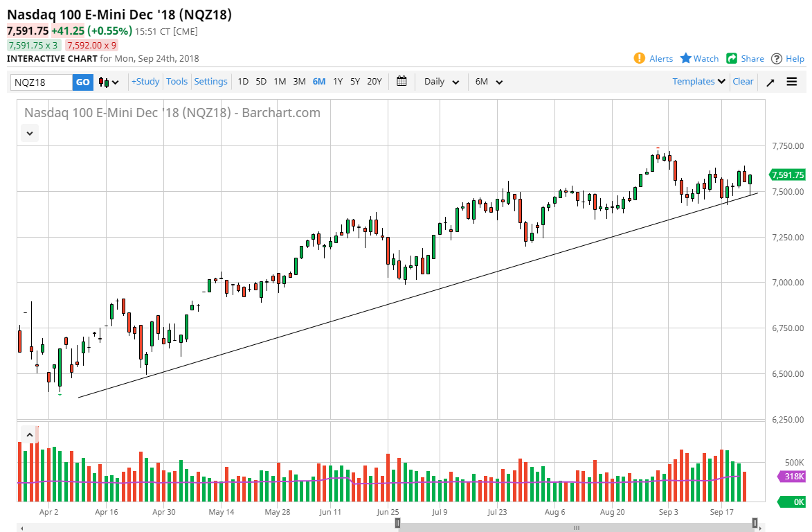
Task: Open the Templates dropdown
Action: pyautogui.click(x=699, y=82)
